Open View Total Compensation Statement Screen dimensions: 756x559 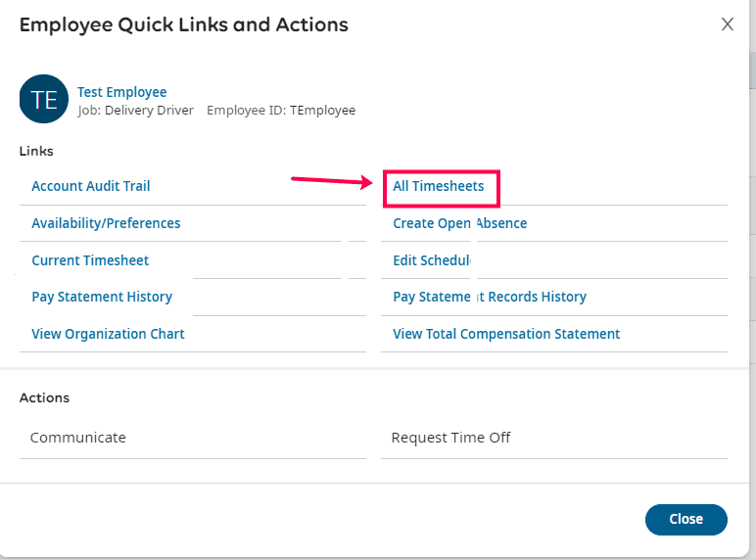pos(506,334)
